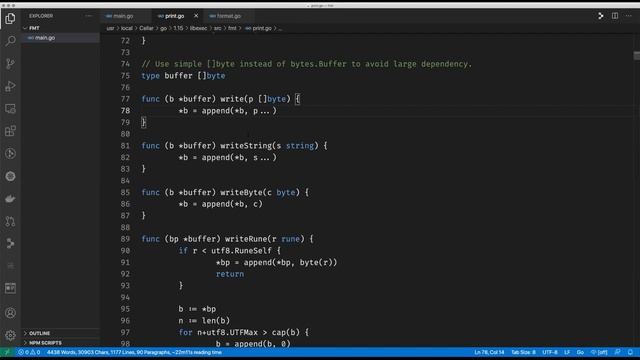Screen dimensions: 640x360
Task: Change language mode 'Go' in status bar
Action: coord(580,352)
